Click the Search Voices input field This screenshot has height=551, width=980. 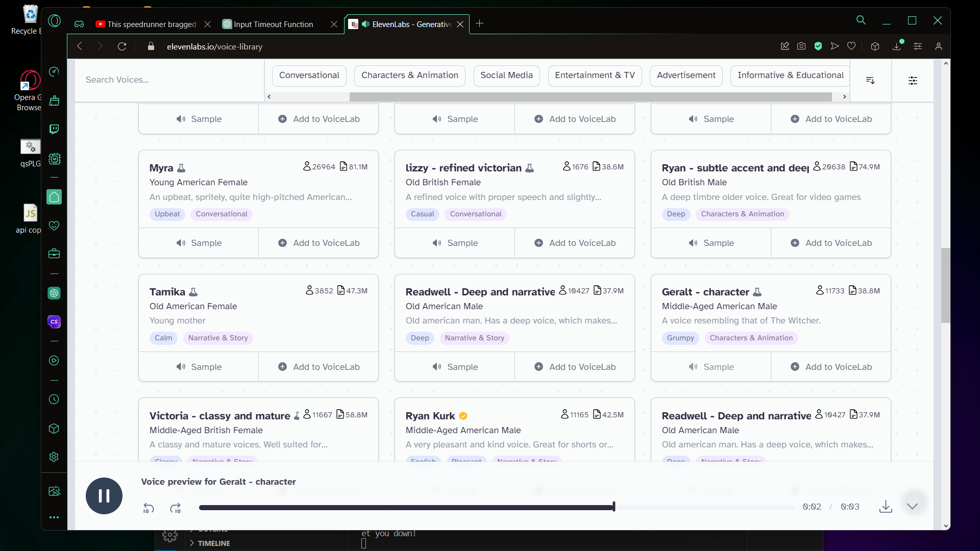tap(168, 80)
